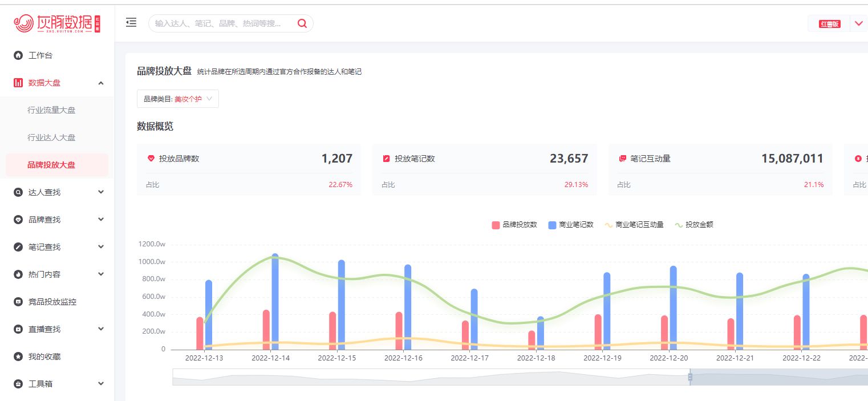Click the 投放笔记数 card icon
The width and height of the screenshot is (868, 401).
[x=386, y=159]
